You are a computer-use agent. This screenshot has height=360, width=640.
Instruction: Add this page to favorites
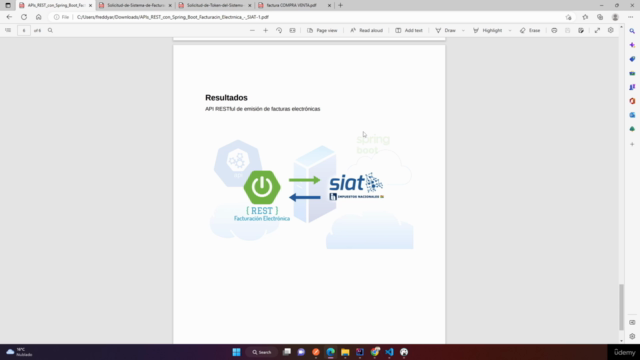pos(568,17)
